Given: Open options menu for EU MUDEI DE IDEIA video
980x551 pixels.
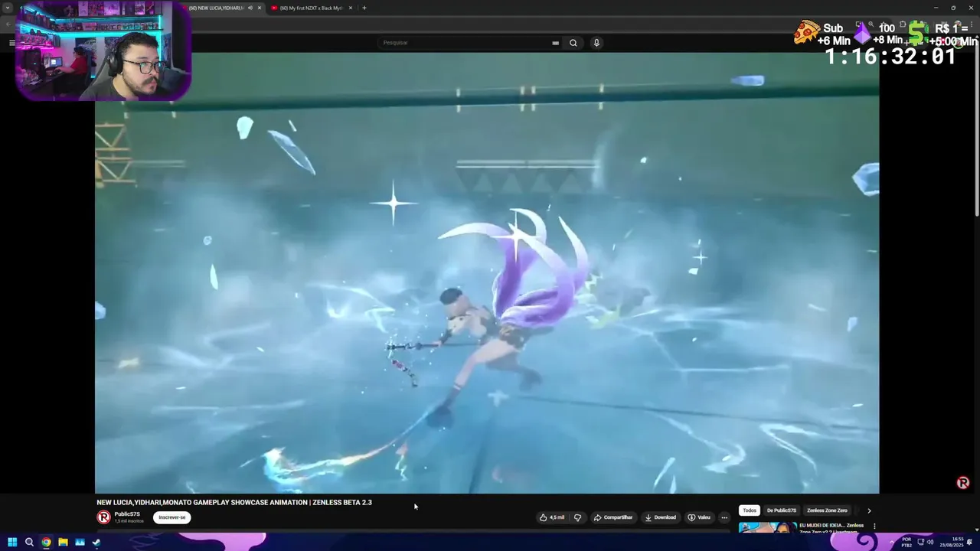Looking at the screenshot, I should [x=874, y=527].
